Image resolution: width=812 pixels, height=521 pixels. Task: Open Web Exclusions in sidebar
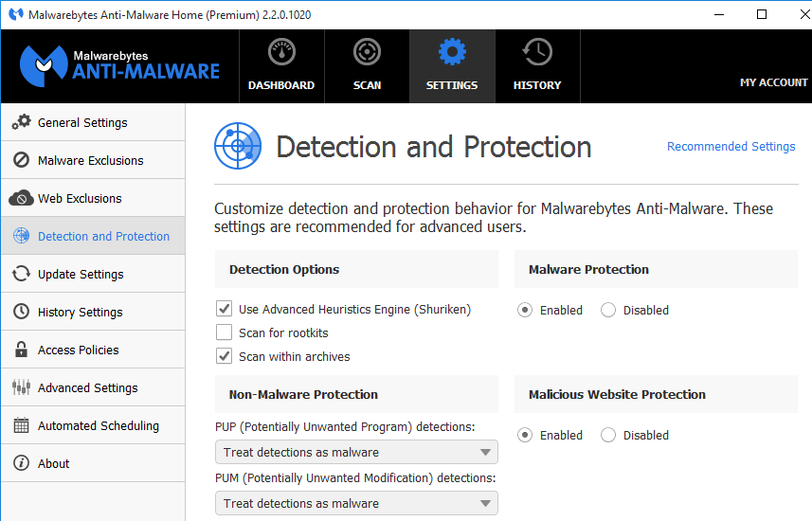click(x=93, y=198)
